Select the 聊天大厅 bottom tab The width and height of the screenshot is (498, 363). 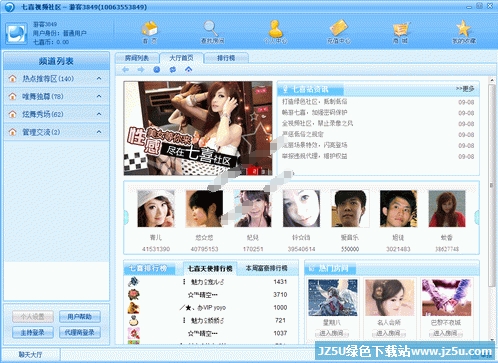[30, 355]
